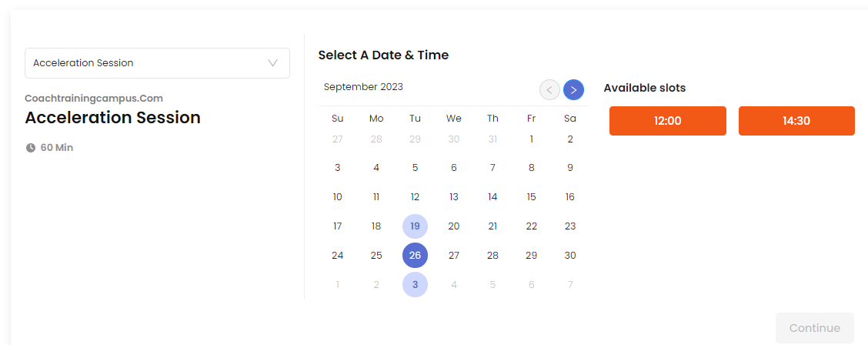868x345 pixels.
Task: Choose September 20 in the Wednesday column
Action: click(x=454, y=226)
